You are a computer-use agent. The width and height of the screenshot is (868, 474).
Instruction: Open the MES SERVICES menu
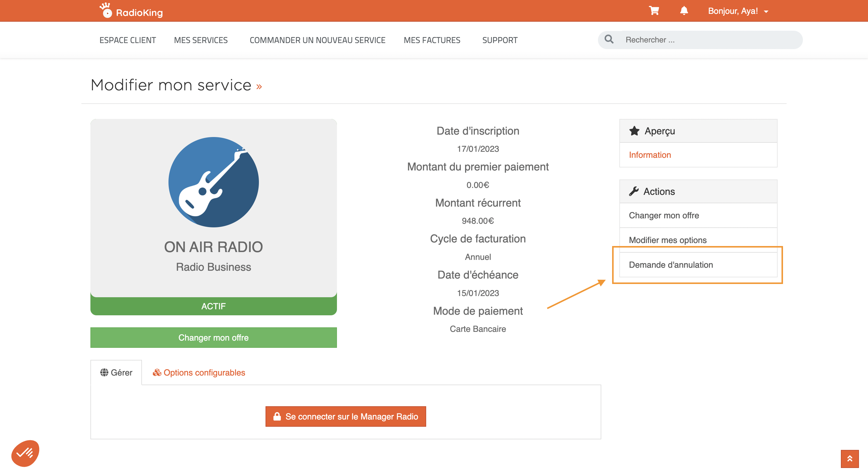(201, 40)
